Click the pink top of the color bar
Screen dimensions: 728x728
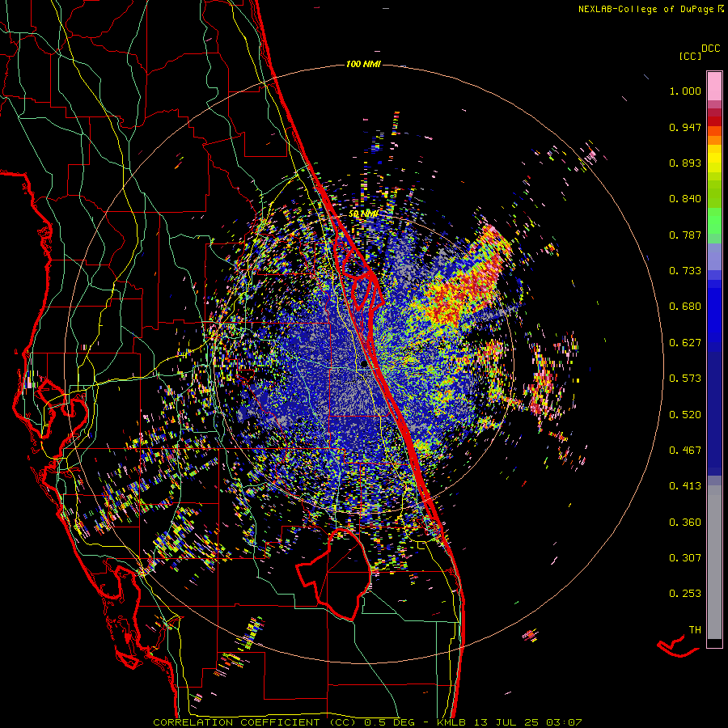(x=714, y=87)
